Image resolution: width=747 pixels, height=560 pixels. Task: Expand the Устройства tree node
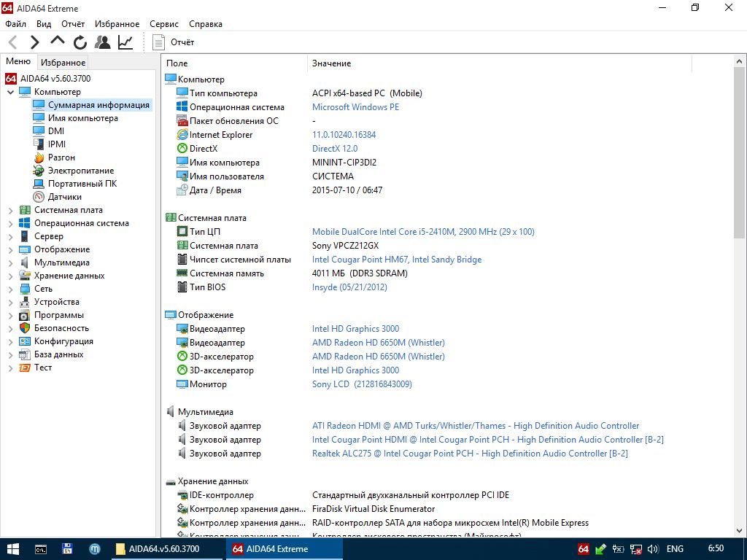point(10,302)
